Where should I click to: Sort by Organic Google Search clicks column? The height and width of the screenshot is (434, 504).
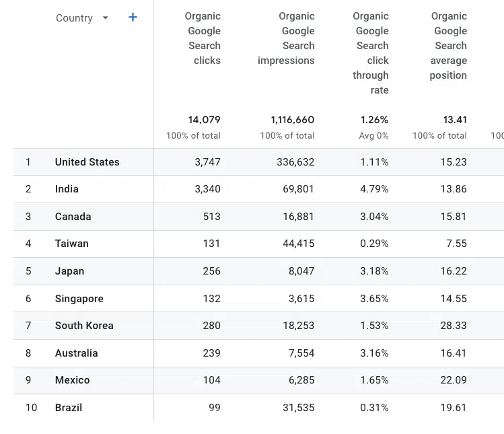[203, 38]
